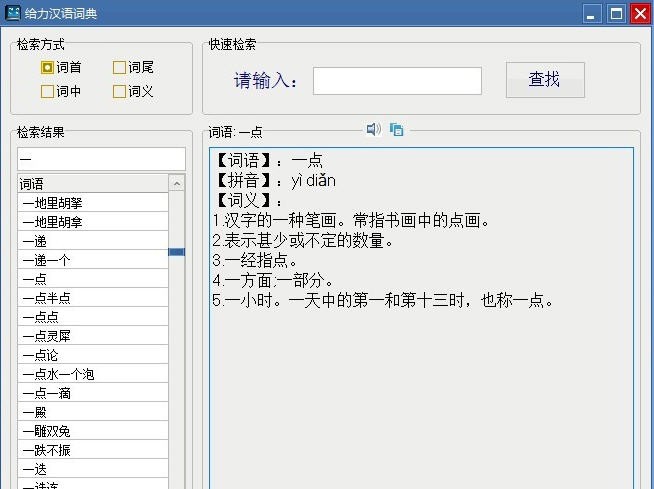654x489 pixels.
Task: Select the entry 一点
Action: point(93,279)
